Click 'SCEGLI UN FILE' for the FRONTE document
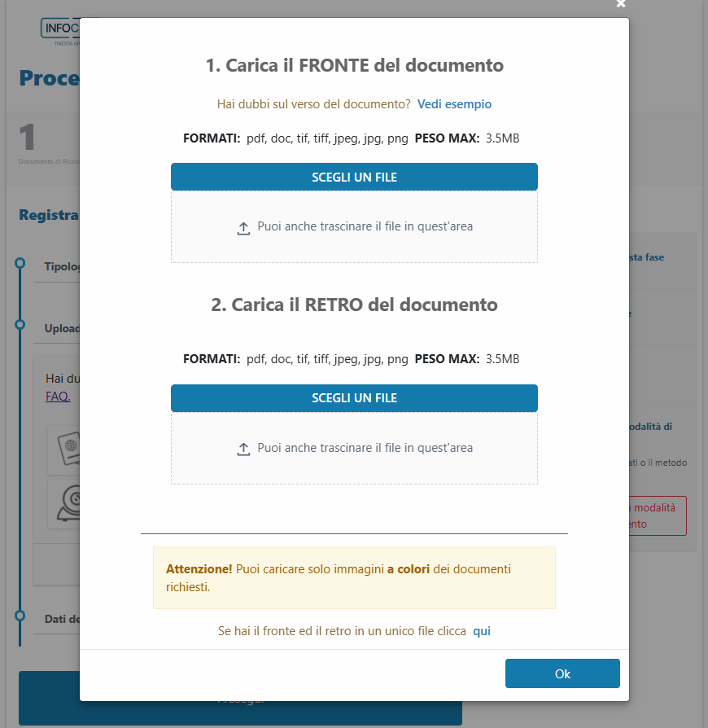The image size is (708, 728). [x=354, y=177]
